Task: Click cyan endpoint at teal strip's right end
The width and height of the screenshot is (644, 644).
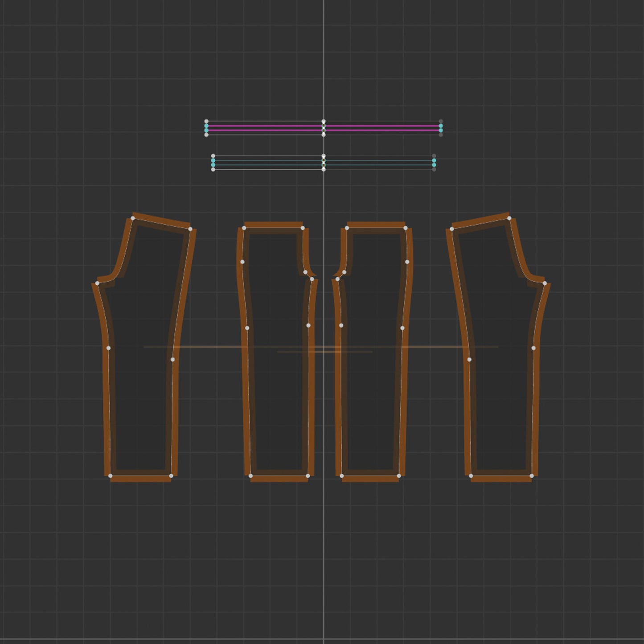Action: click(x=434, y=163)
